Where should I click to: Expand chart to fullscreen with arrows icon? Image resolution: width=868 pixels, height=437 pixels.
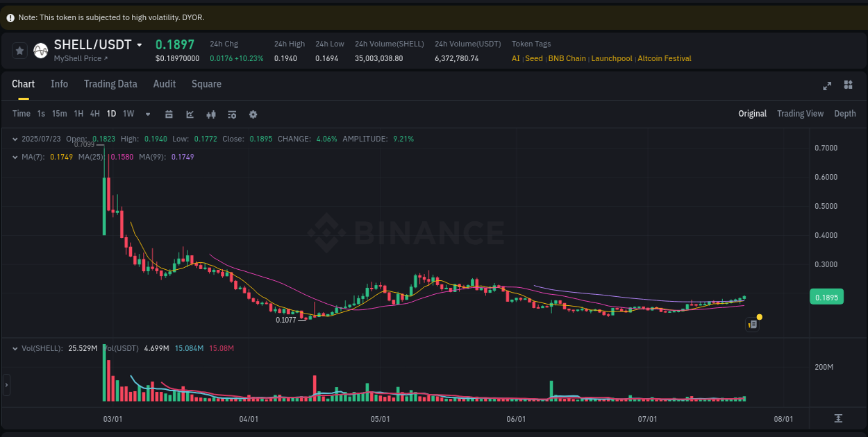tap(827, 85)
